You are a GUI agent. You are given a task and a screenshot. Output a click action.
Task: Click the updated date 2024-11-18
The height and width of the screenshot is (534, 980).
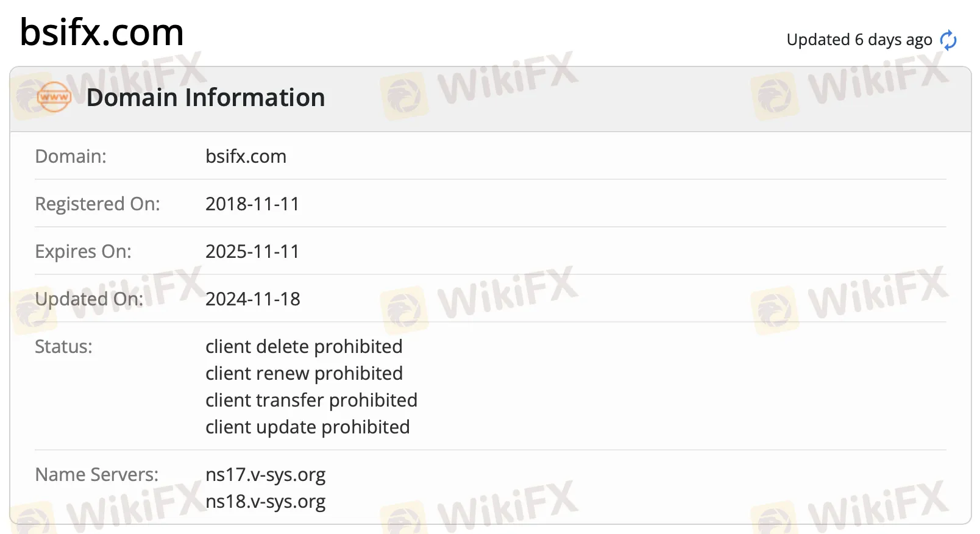tap(253, 299)
